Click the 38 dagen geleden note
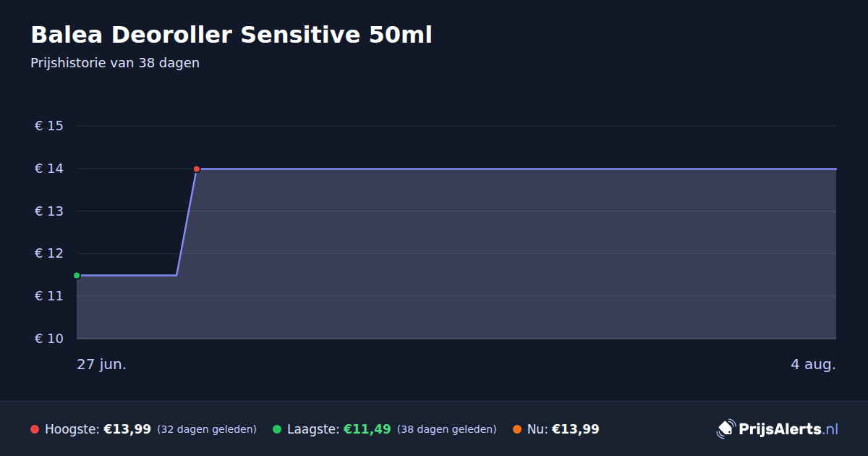 [447, 429]
